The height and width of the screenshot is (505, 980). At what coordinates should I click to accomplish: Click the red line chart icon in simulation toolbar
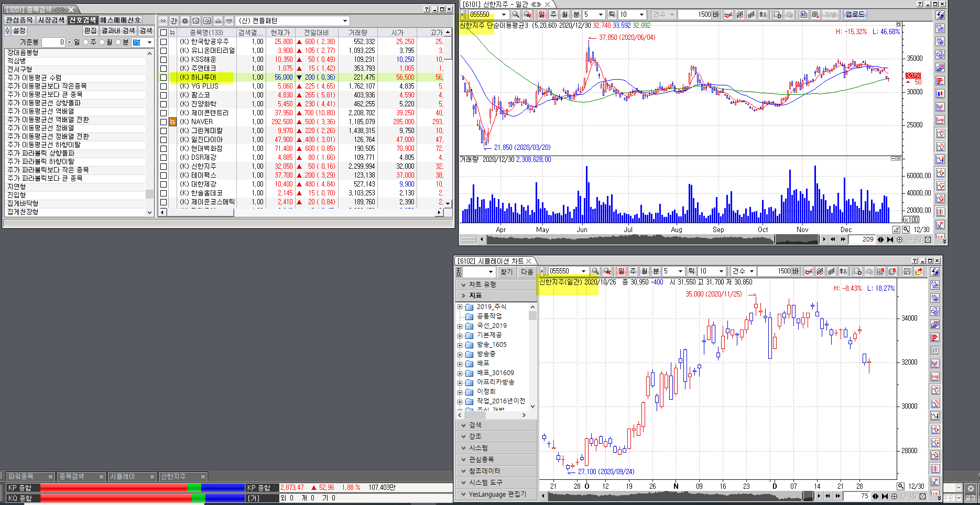809,271
